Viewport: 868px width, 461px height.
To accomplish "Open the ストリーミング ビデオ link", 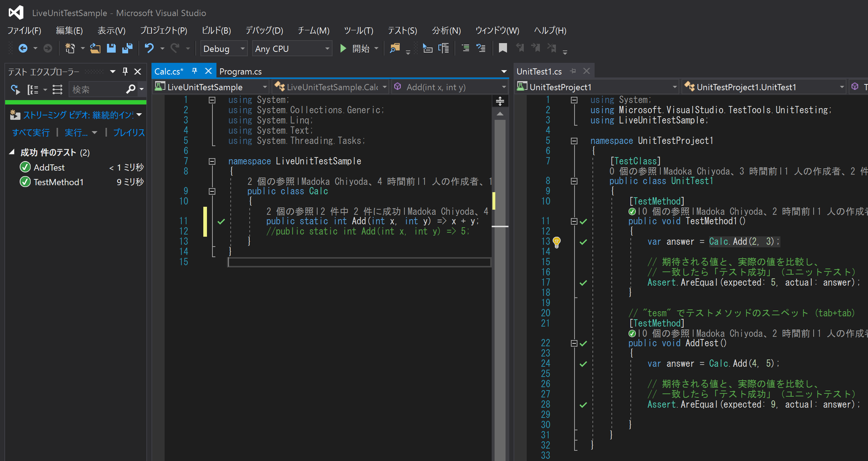I will point(78,115).
